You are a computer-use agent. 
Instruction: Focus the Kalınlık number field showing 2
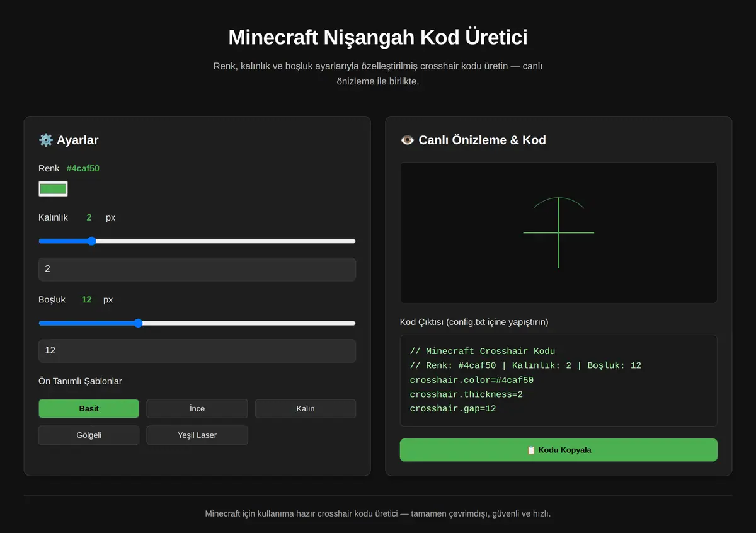tap(197, 269)
